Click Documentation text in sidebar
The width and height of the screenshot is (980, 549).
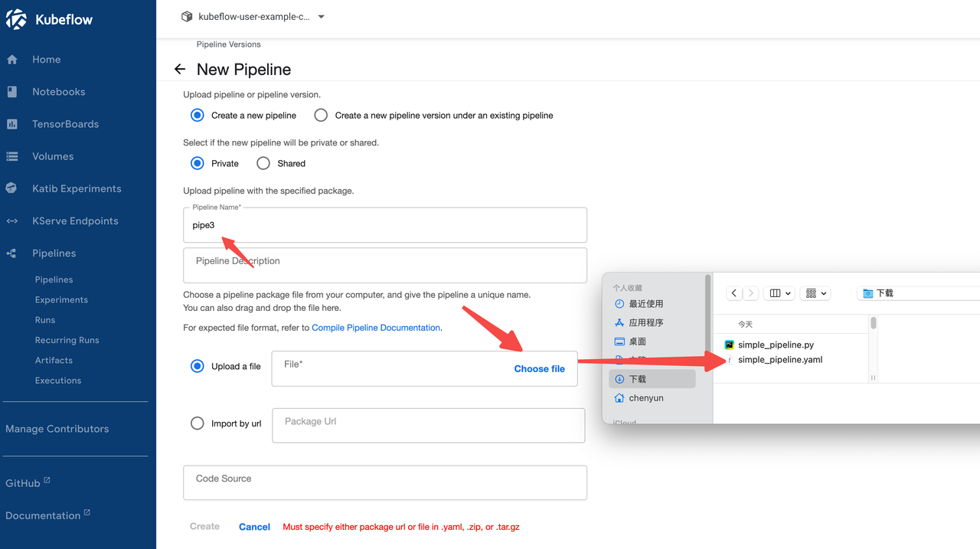coord(43,515)
